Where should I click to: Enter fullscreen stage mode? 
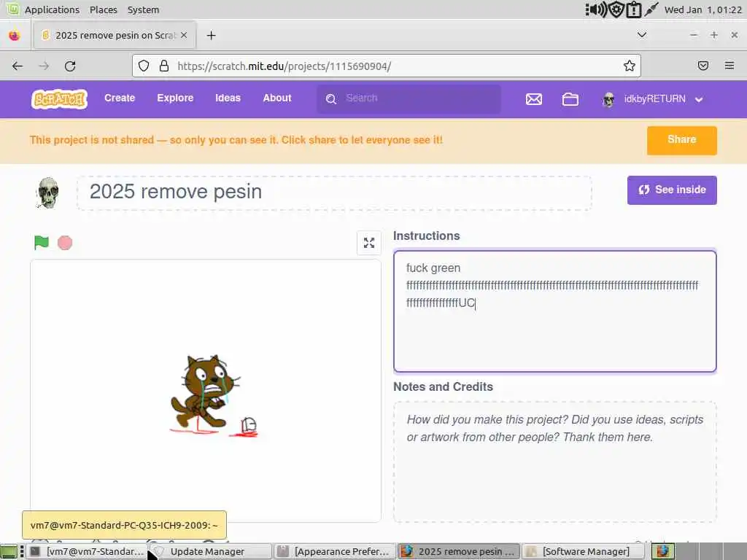pyautogui.click(x=368, y=243)
